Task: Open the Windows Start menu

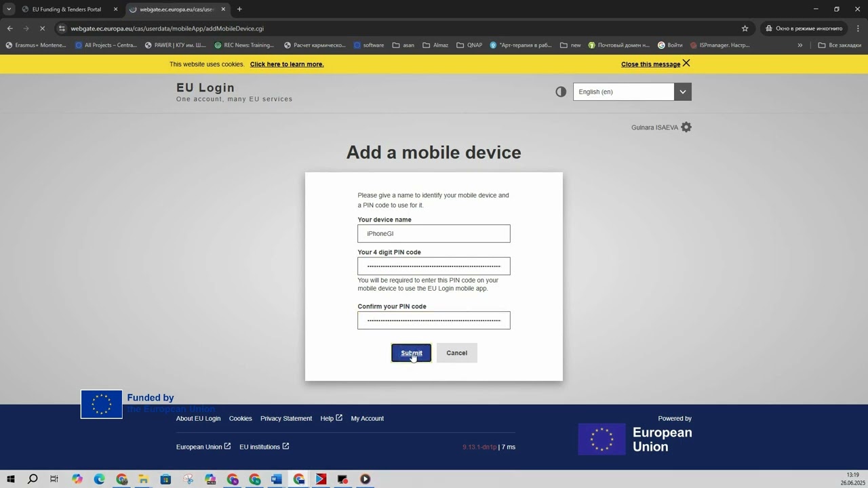Action: (x=10, y=479)
